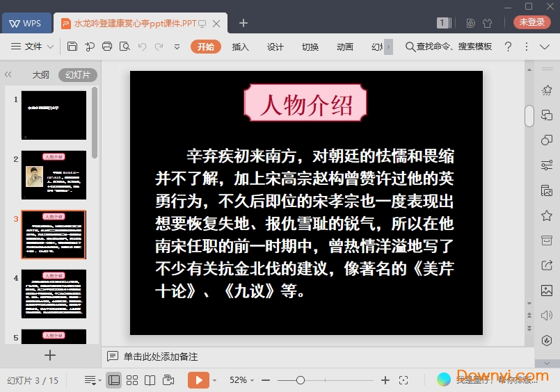Click the redo arrow
This screenshot has width=560, height=392.
(159, 47)
